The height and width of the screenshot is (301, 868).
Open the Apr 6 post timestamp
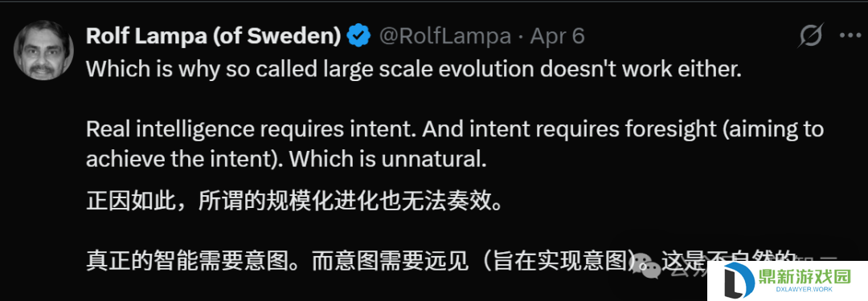[558, 36]
